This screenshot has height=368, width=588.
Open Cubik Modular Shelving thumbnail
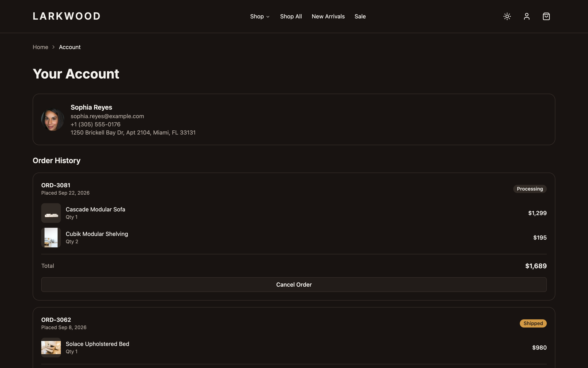[x=51, y=238]
